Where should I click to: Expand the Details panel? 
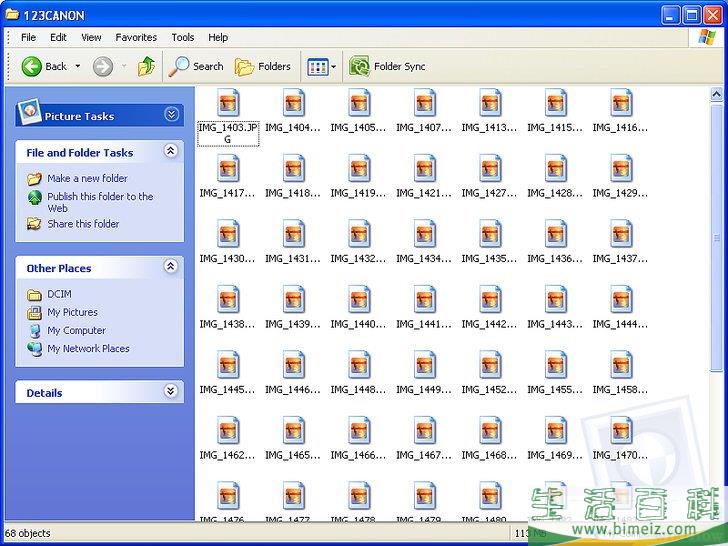tap(171, 392)
